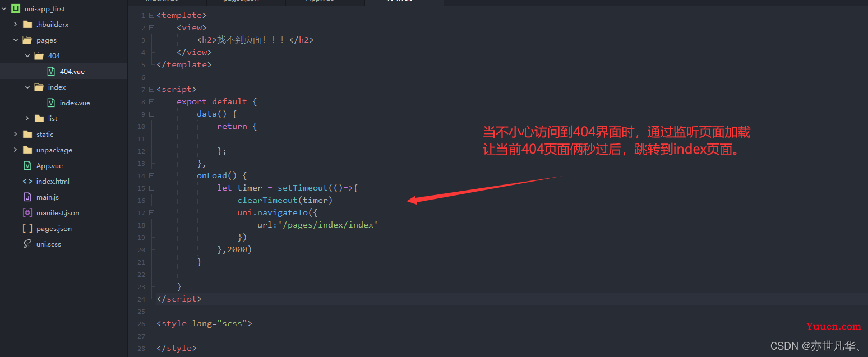Click the uni.scss stylesheet file icon
Image resolution: width=868 pixels, height=357 pixels.
pyautogui.click(x=27, y=244)
